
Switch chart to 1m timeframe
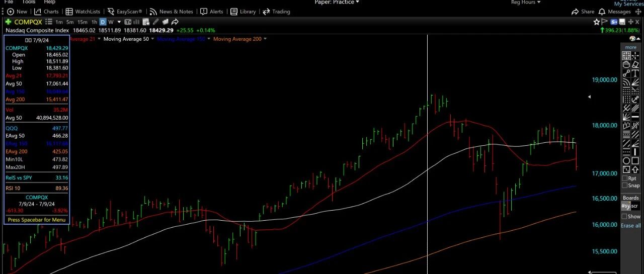59,22
